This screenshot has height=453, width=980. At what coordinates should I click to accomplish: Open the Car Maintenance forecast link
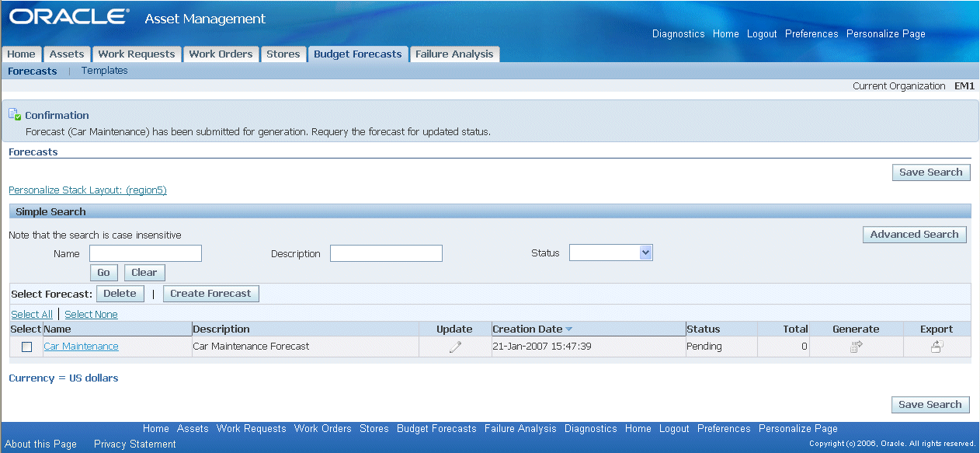[82, 347]
